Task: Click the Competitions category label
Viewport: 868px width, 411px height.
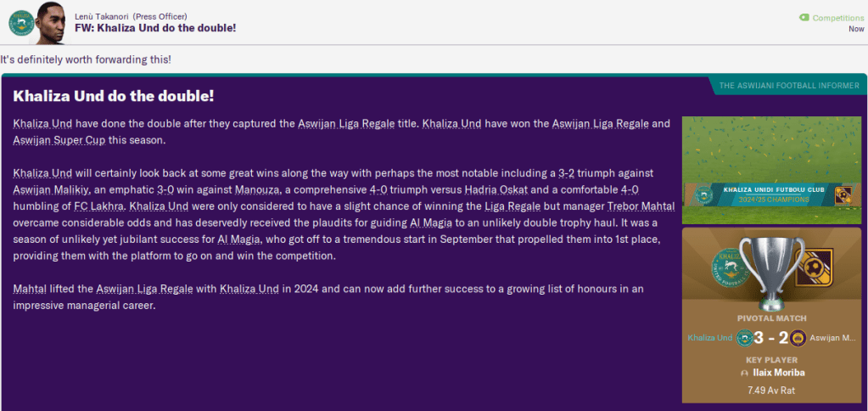Action: click(837, 18)
